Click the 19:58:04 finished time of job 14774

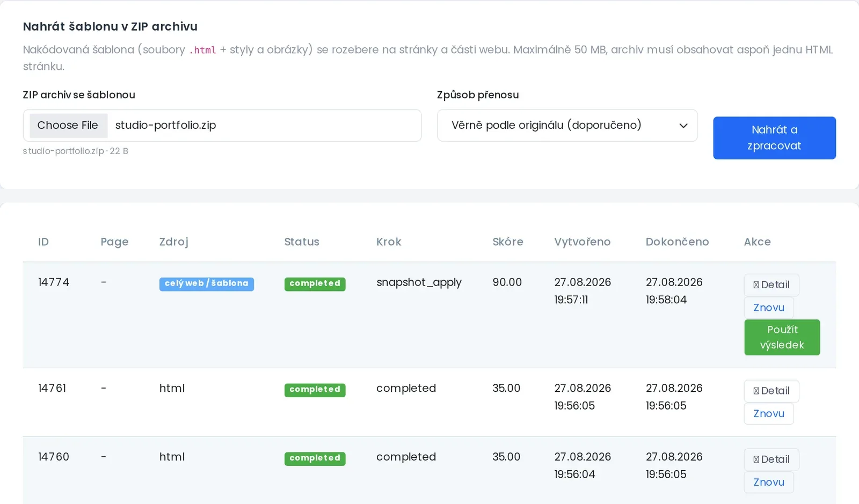(x=666, y=300)
